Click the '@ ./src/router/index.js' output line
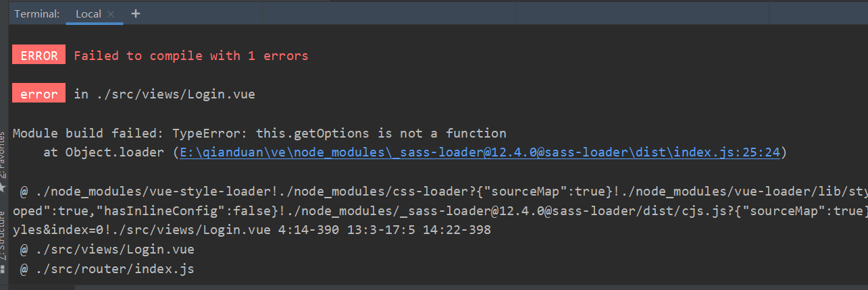Viewport: 868px width, 290px height. pyautogui.click(x=107, y=269)
